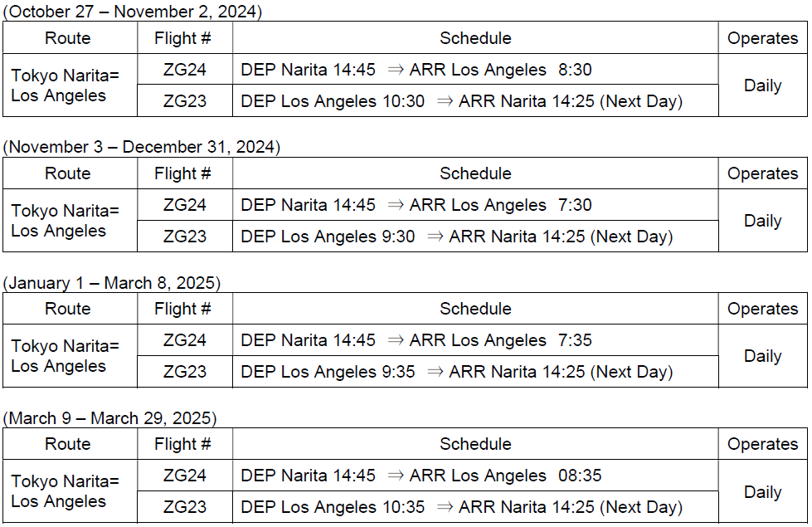Select the schedule arriving Los Angeles at 7:35
This screenshot has height=527, width=812.
pyautogui.click(x=416, y=340)
